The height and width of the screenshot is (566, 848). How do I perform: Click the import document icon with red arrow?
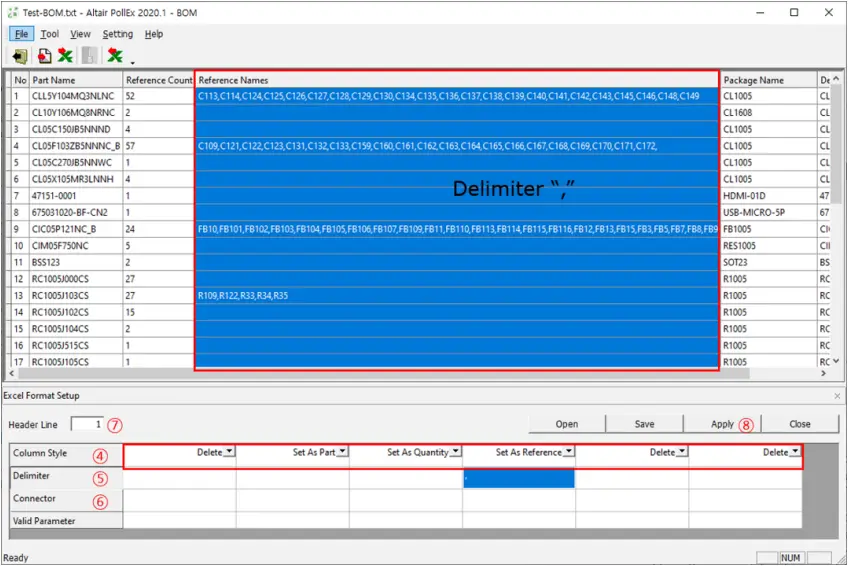point(44,56)
